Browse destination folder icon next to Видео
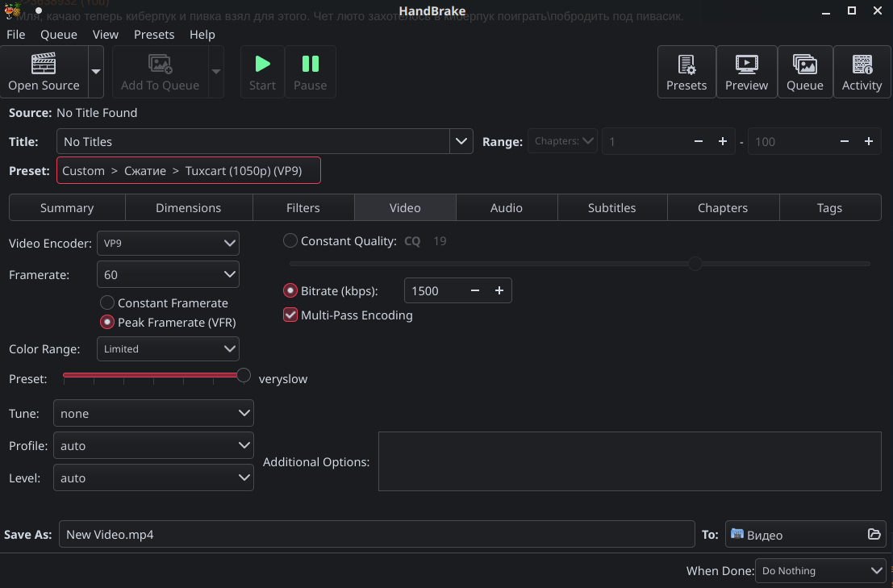This screenshot has height=588, width=893. click(874, 534)
